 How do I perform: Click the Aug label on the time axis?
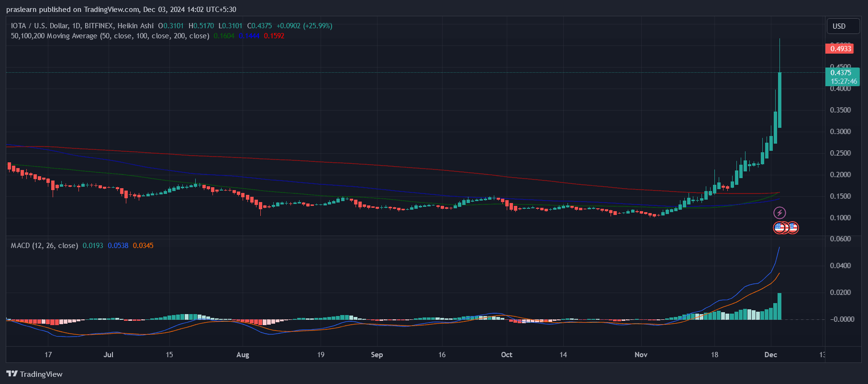tap(243, 355)
